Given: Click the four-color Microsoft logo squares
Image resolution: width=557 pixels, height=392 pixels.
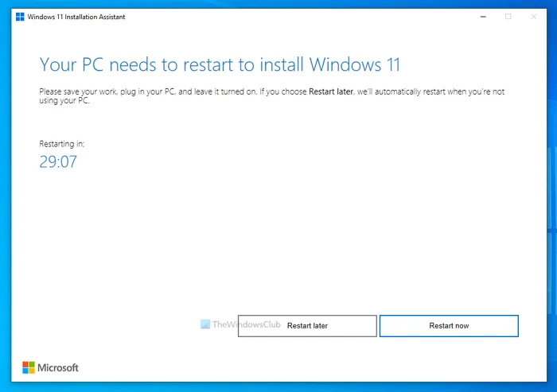Looking at the screenshot, I should 29,367.
